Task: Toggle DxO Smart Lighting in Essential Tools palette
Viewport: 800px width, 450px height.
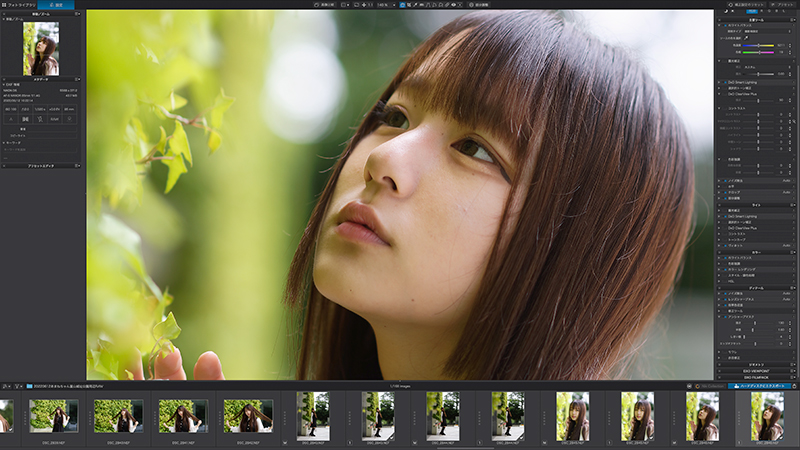Action: tap(726, 82)
